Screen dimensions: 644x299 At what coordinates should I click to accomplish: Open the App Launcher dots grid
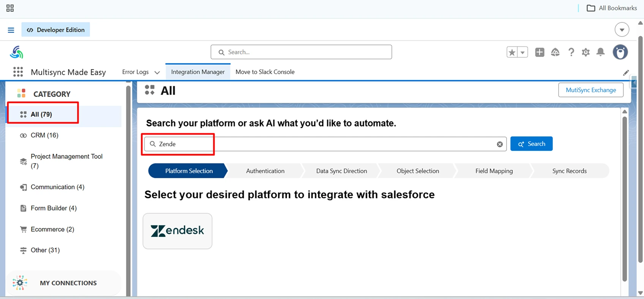tap(18, 72)
